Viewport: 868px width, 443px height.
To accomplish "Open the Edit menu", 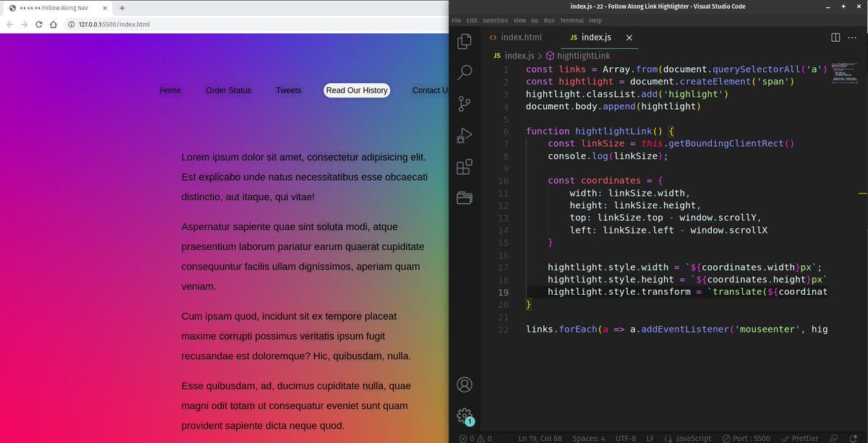I will (472, 20).
